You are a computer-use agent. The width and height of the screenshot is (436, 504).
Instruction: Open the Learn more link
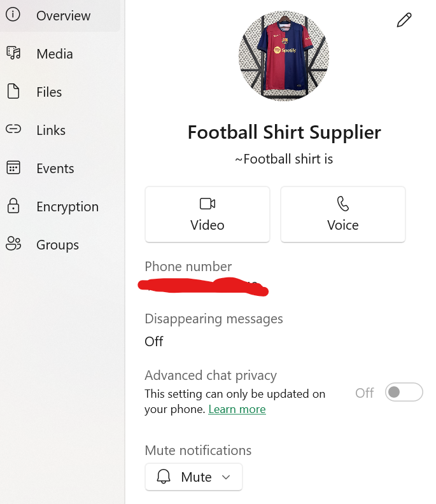coord(237,409)
